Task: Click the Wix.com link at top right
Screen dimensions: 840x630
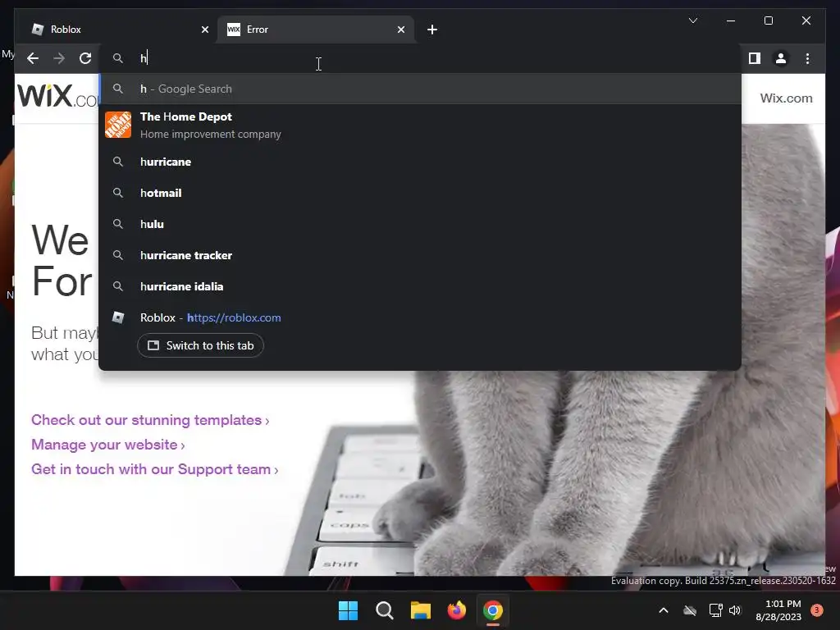Action: point(786,98)
